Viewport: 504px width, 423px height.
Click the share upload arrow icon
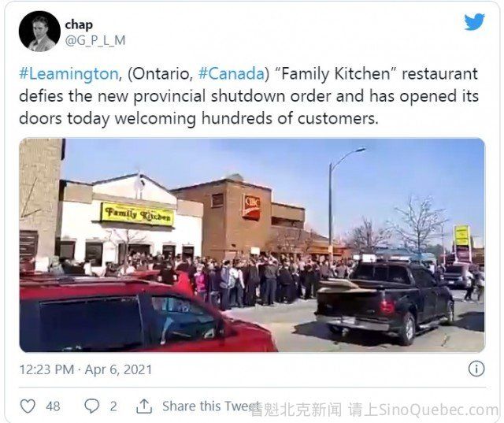point(144,406)
